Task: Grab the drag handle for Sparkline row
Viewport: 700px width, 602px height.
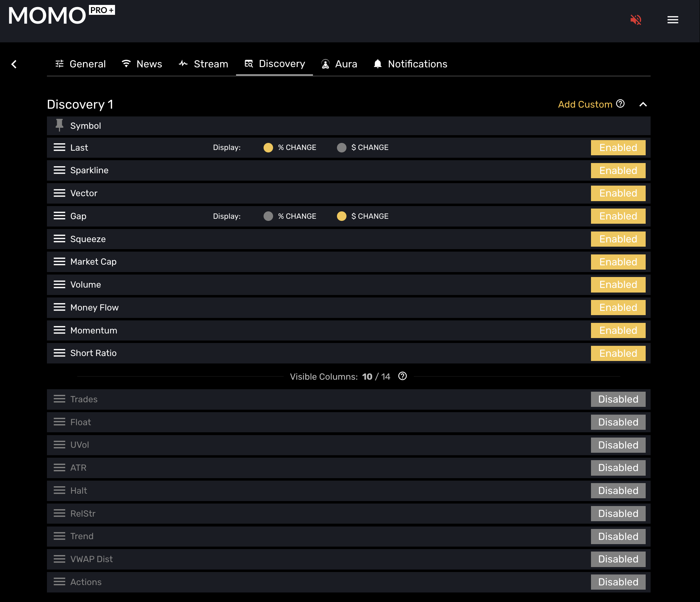Action: click(x=59, y=170)
